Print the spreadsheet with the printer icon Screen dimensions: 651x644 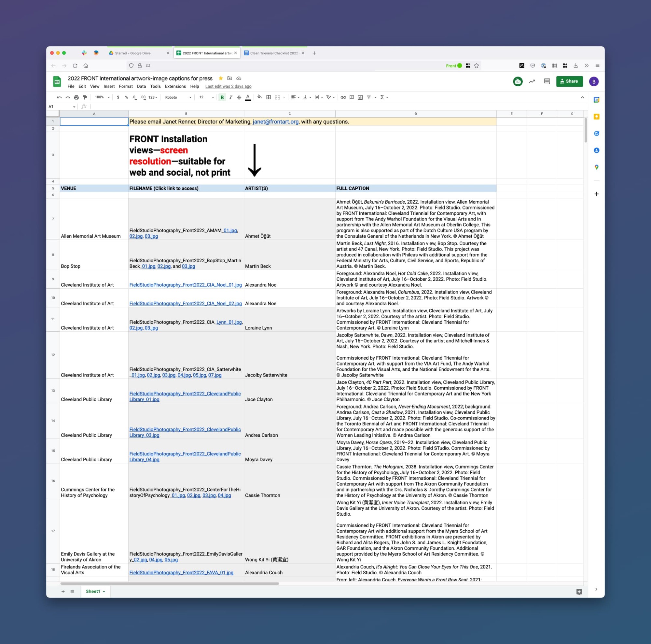coord(76,97)
